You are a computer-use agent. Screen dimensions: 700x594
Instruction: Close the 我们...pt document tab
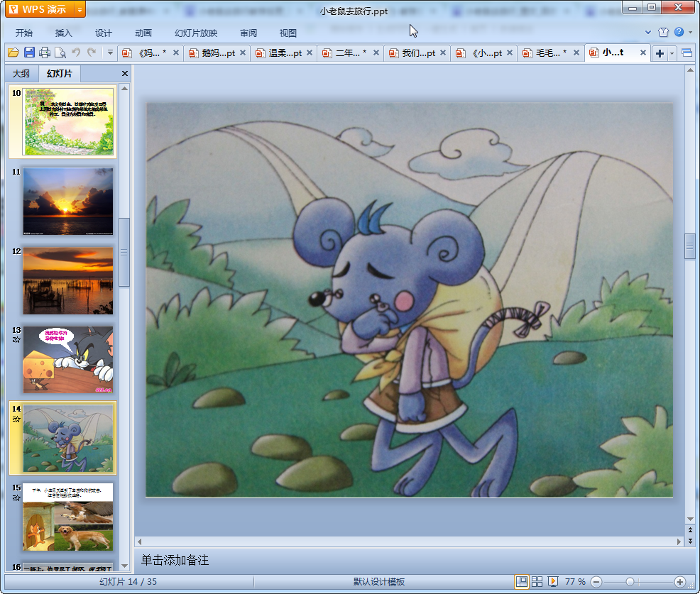click(x=443, y=53)
